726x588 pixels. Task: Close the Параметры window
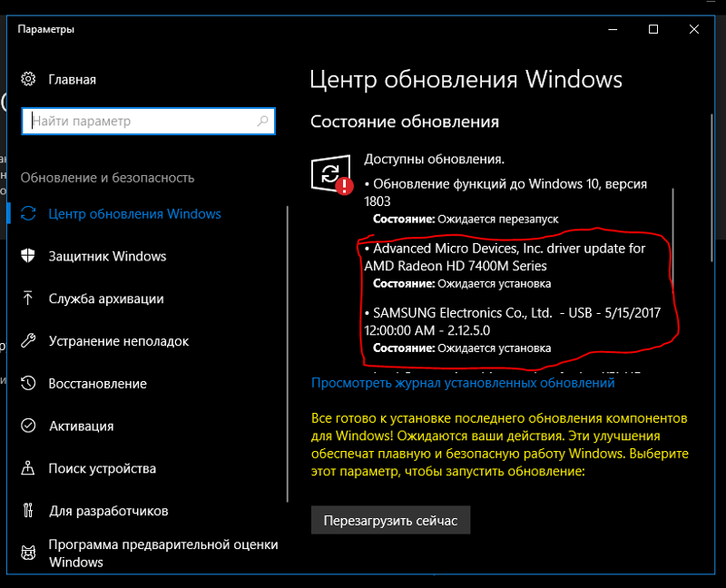click(694, 29)
